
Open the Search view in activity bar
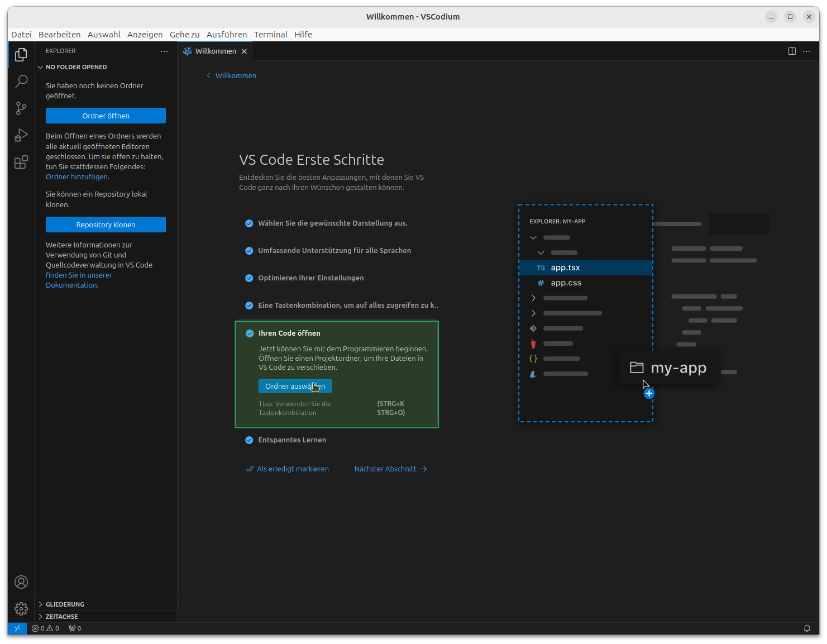click(21, 82)
